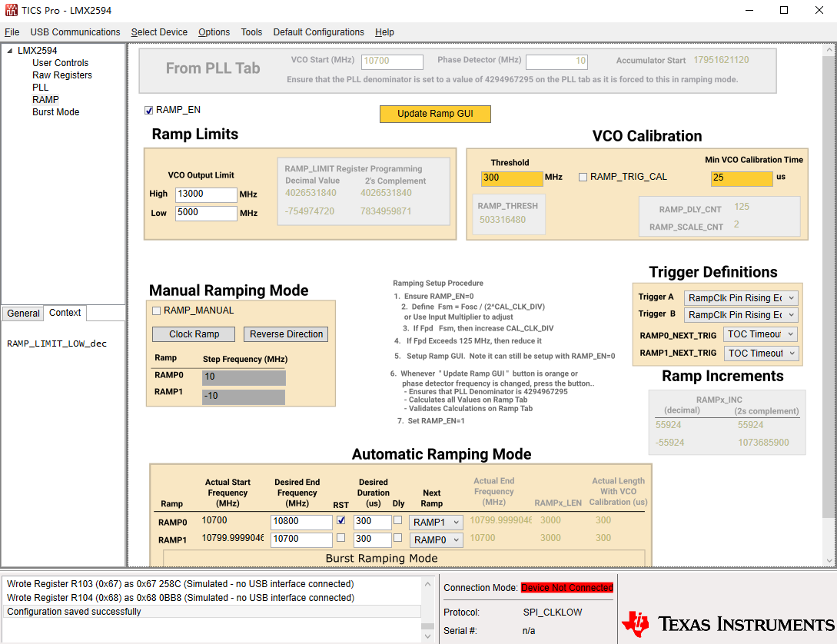Open the Select Device menu
The width and height of the screenshot is (837, 644).
click(x=159, y=32)
